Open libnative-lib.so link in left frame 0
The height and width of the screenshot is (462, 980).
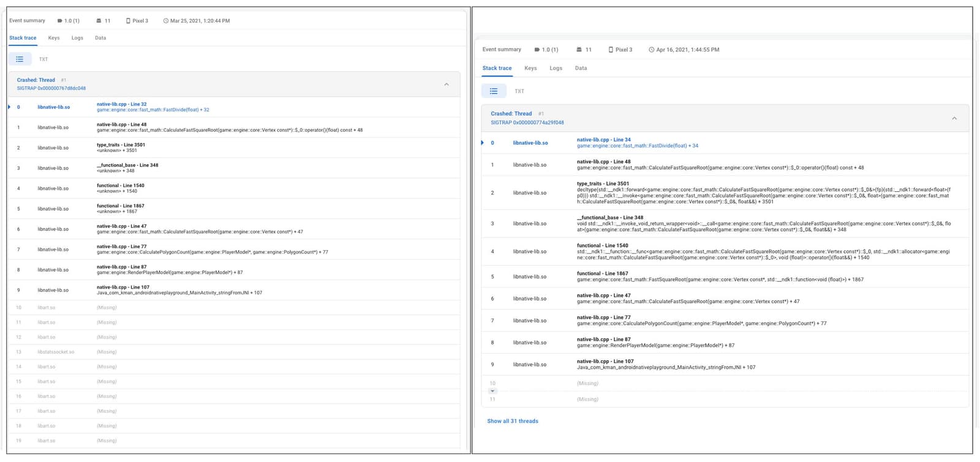click(53, 107)
